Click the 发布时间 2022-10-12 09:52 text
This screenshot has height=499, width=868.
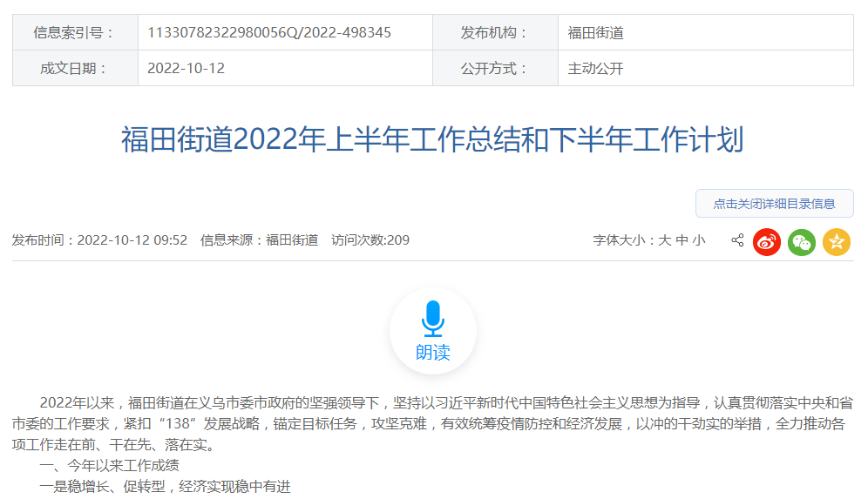pyautogui.click(x=99, y=240)
